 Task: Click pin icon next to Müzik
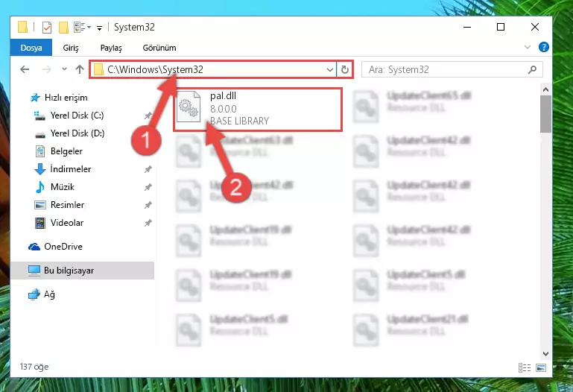(x=148, y=187)
